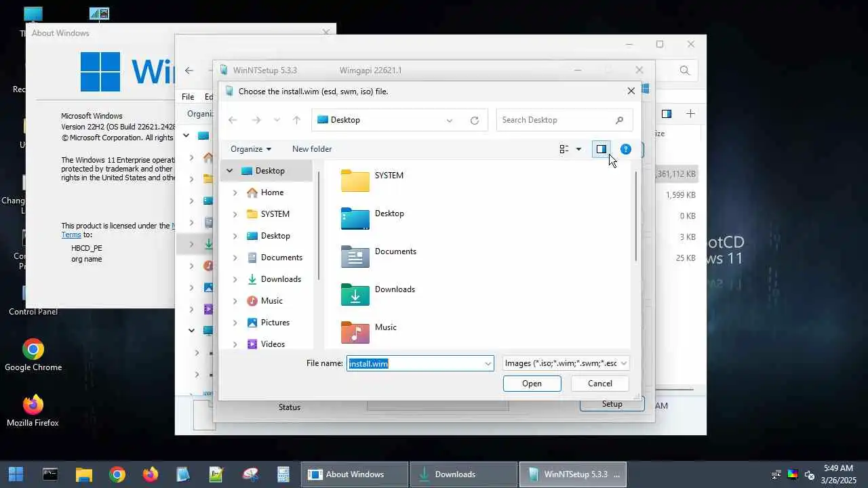
Task: Switch to the WinNTSetup 5.3.3 taskbar button
Action: 573,474
